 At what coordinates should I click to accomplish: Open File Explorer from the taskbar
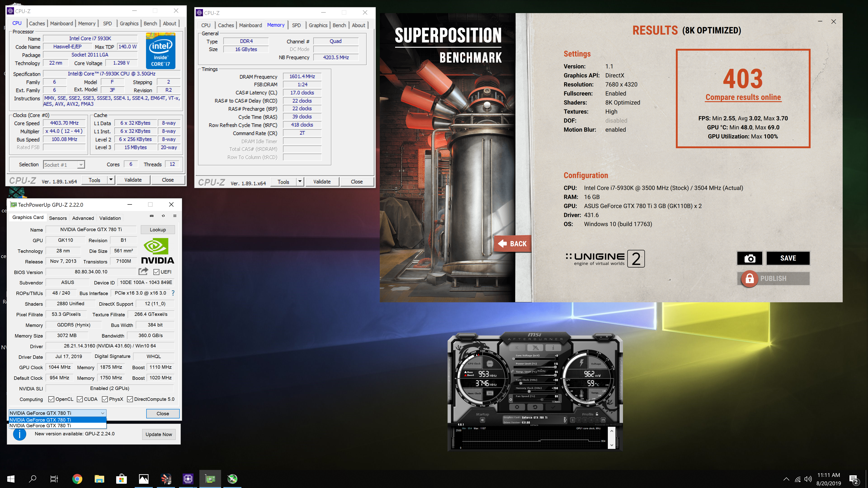99,479
